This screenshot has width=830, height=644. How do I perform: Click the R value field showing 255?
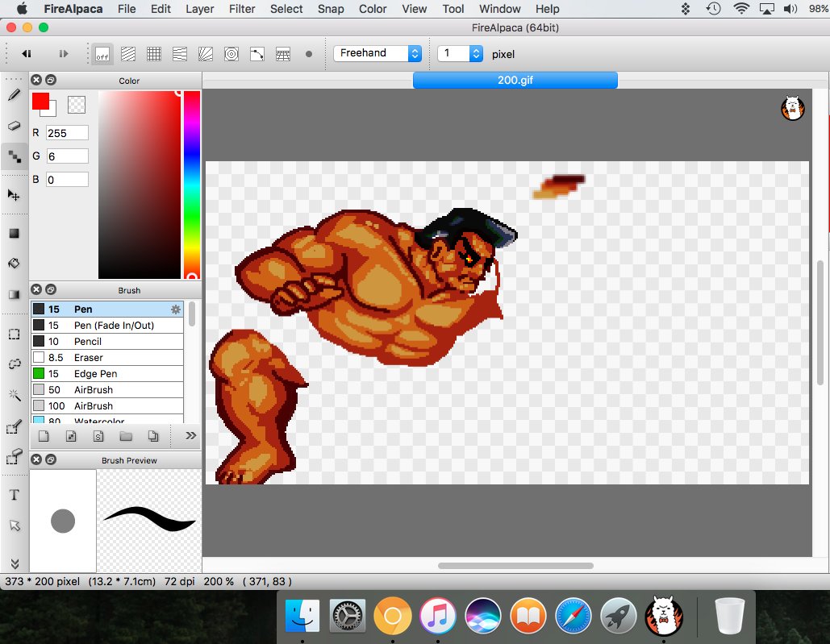[67, 133]
